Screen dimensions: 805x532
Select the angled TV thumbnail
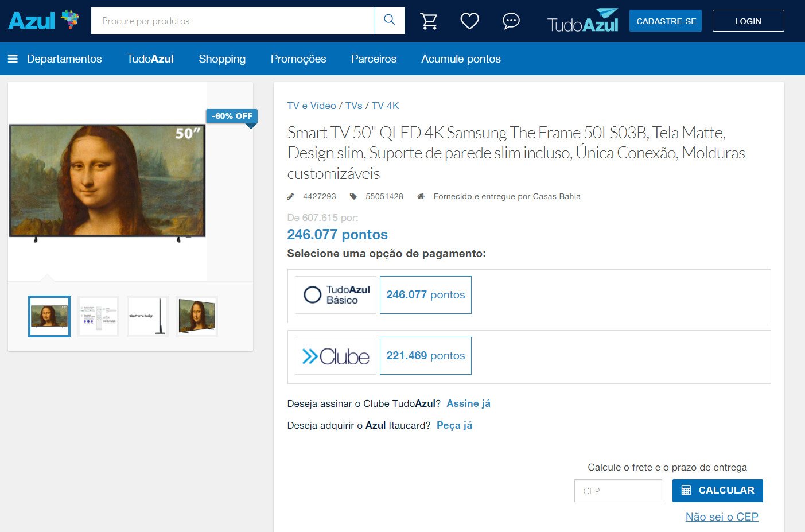click(x=197, y=316)
